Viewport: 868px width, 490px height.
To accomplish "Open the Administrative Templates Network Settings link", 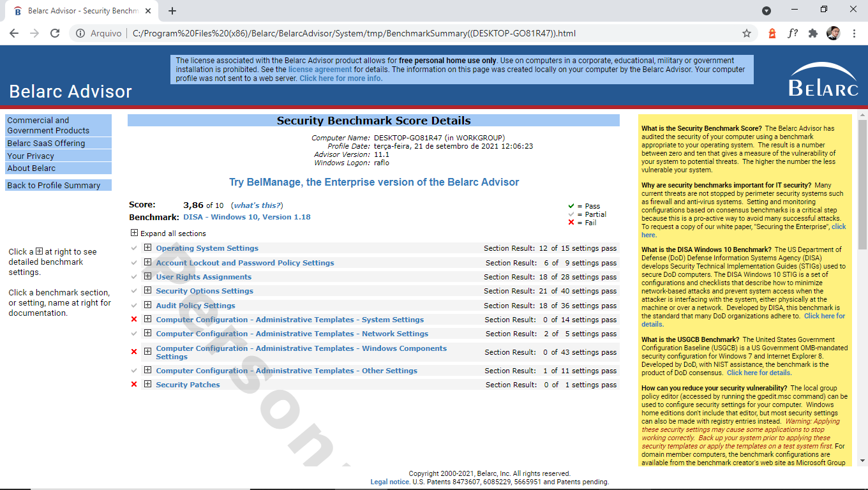I will coord(292,334).
